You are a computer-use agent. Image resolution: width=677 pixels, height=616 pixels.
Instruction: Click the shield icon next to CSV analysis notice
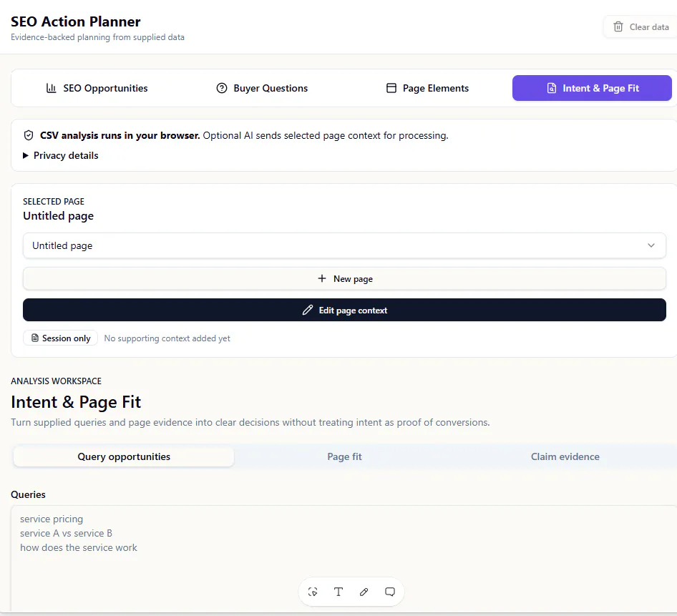tap(29, 135)
